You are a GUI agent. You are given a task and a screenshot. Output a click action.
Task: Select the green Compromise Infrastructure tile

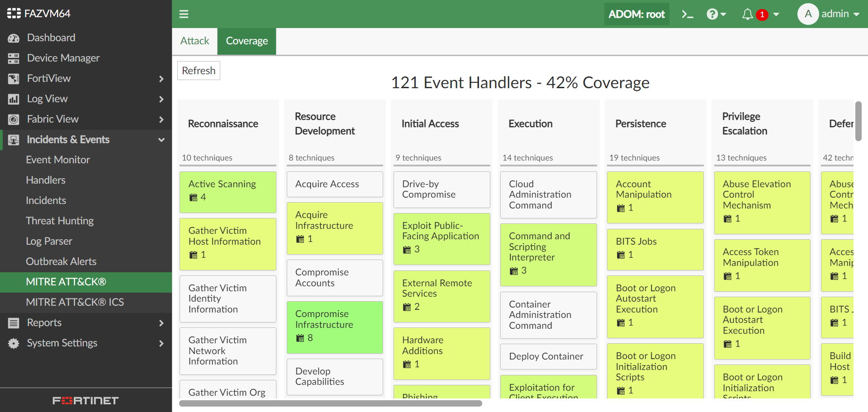[x=335, y=327]
